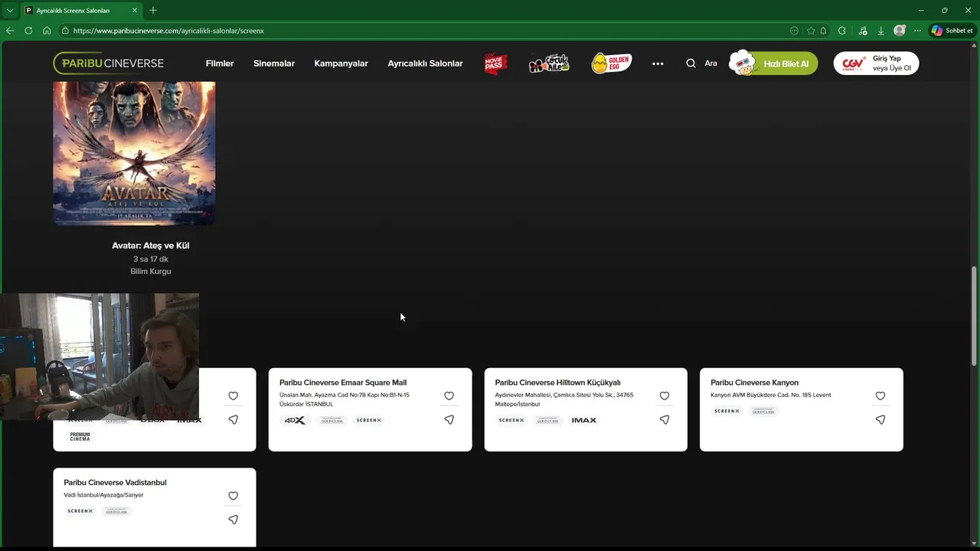980x551 pixels.
Task: Click the browser home button
Action: tap(47, 31)
